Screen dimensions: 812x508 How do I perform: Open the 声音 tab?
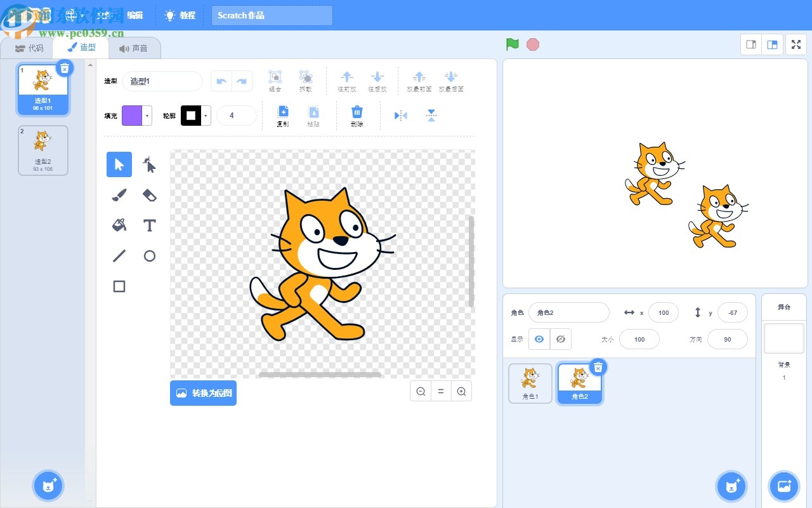click(135, 47)
